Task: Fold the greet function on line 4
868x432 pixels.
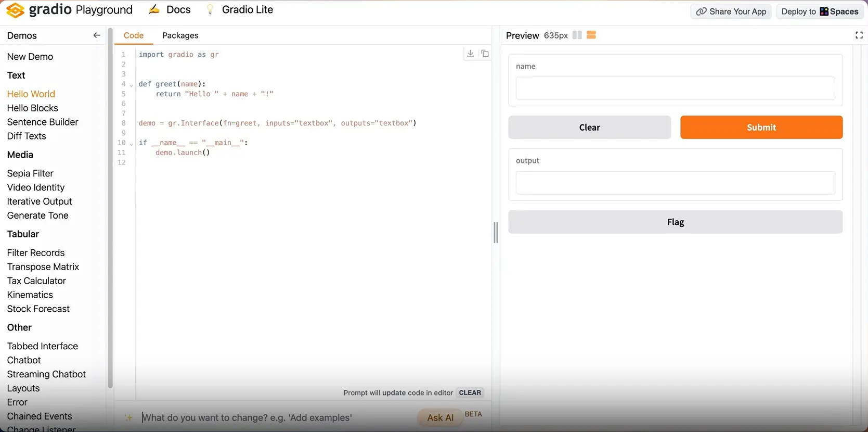Action: point(131,85)
